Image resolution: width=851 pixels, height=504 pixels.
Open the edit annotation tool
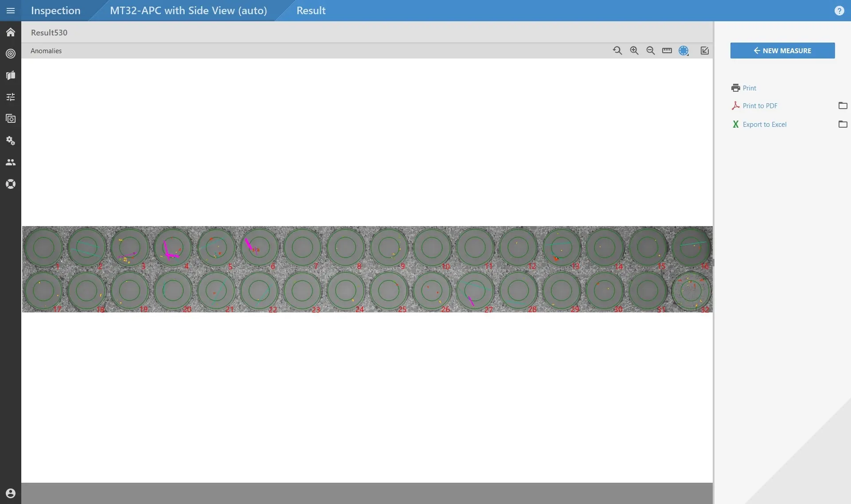click(704, 51)
